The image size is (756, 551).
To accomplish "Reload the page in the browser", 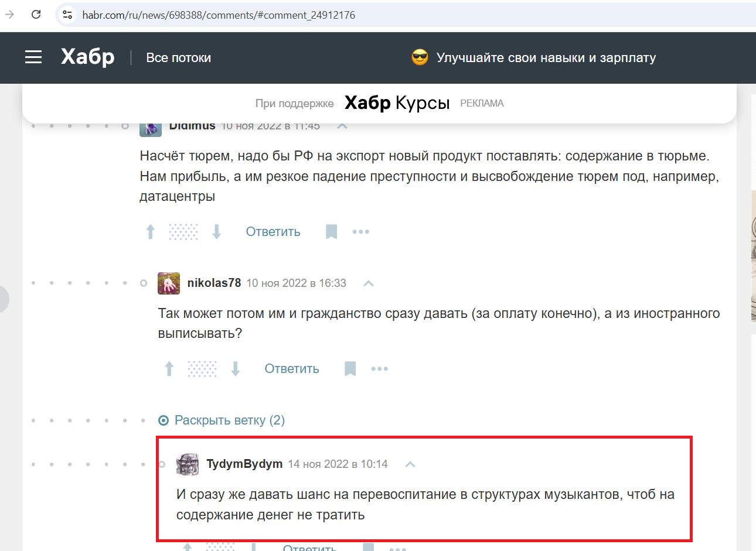I will coord(36,15).
